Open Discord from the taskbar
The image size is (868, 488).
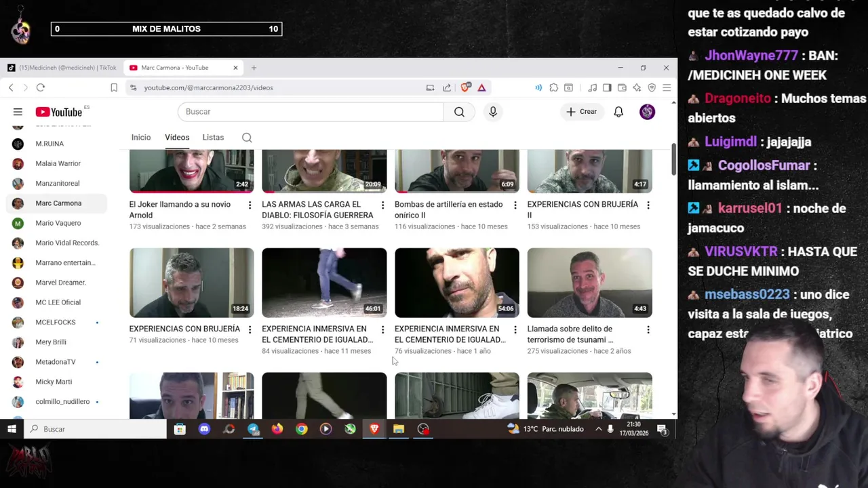[x=204, y=429]
